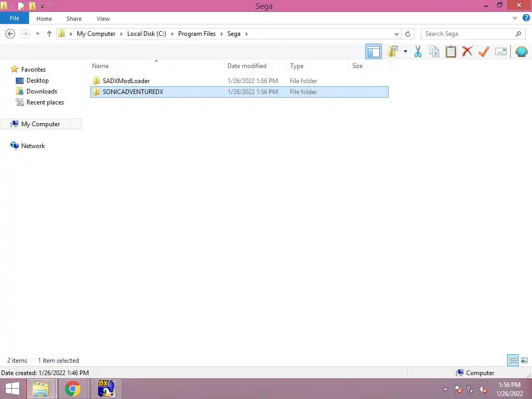Switch to Details view in status bar
The width and height of the screenshot is (532, 399).
[x=513, y=361]
